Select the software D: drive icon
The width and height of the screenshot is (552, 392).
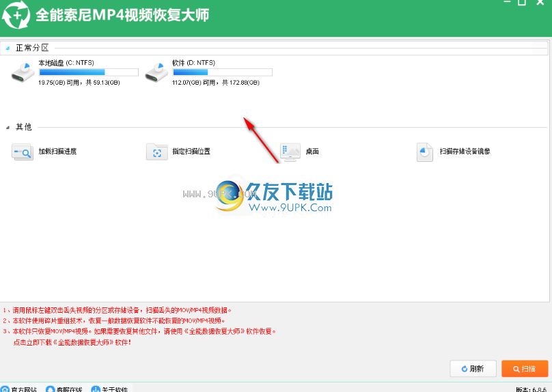pos(156,72)
